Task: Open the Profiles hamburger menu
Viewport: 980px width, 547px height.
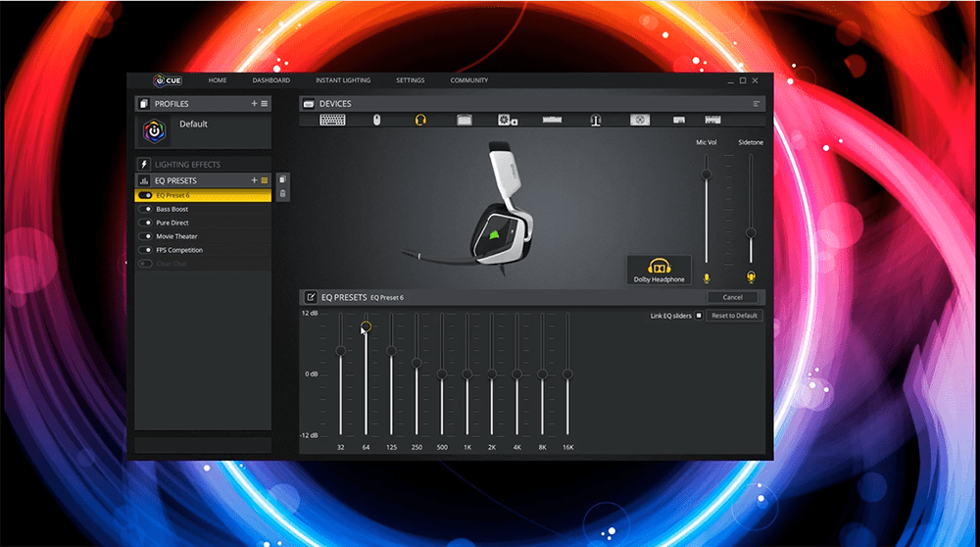Action: [265, 103]
